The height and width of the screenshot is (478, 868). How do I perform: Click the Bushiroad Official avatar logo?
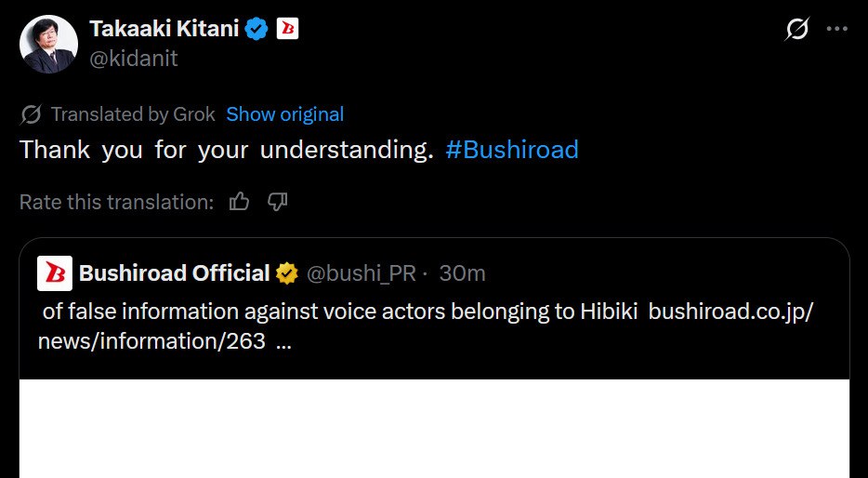click(x=55, y=273)
